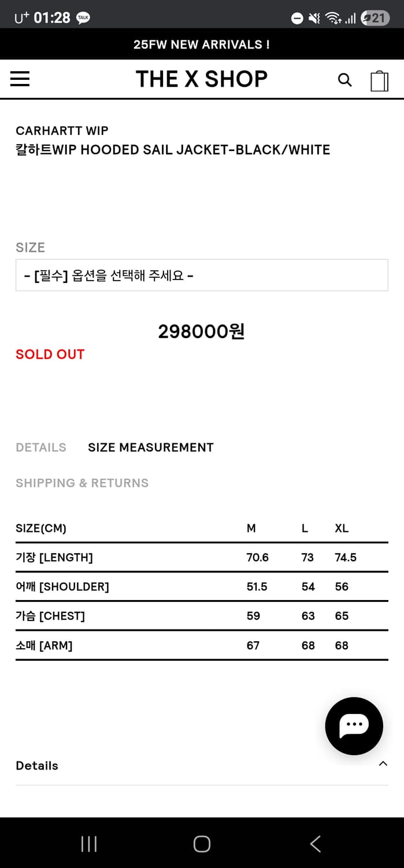Tap the search magnifier icon
The width and height of the screenshot is (404, 868).
[x=344, y=80]
